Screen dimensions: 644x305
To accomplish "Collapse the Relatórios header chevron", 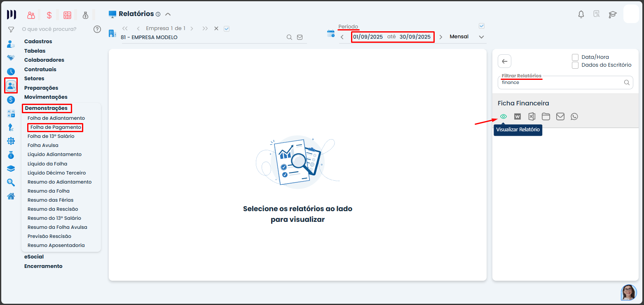I will click(x=168, y=14).
